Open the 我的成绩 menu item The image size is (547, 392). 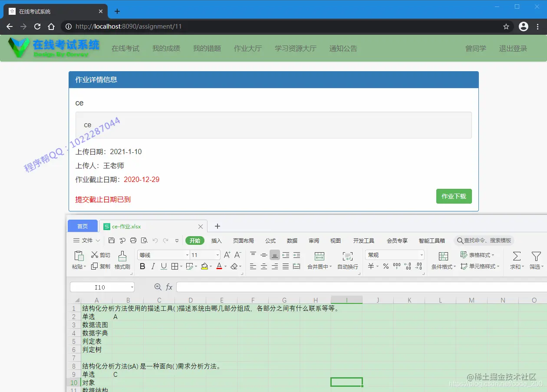165,48
